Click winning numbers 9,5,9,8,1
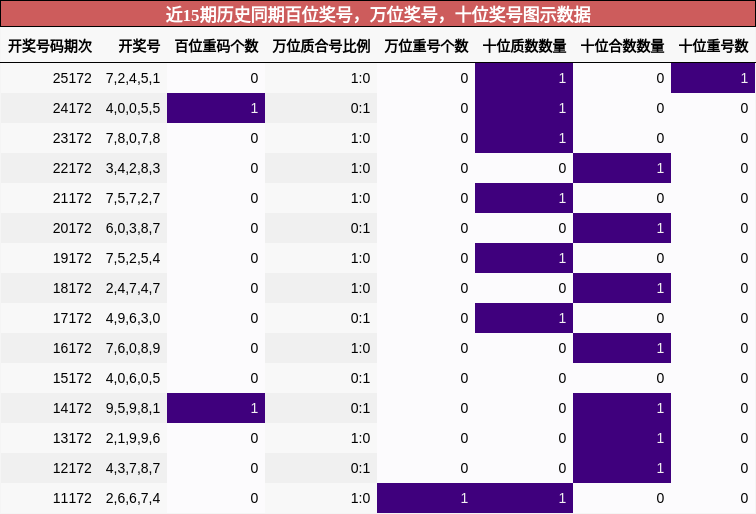 pos(133,408)
